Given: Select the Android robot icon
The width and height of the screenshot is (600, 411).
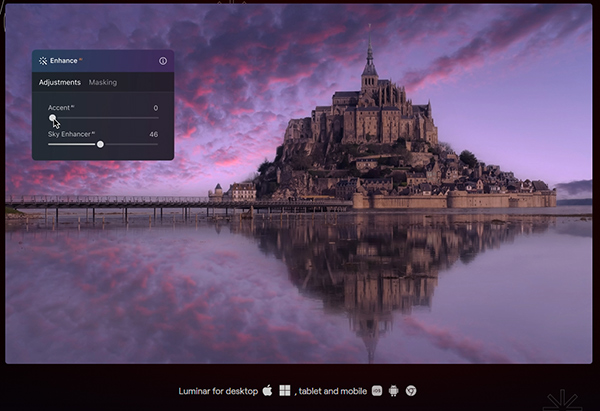Looking at the screenshot, I should [x=393, y=390].
